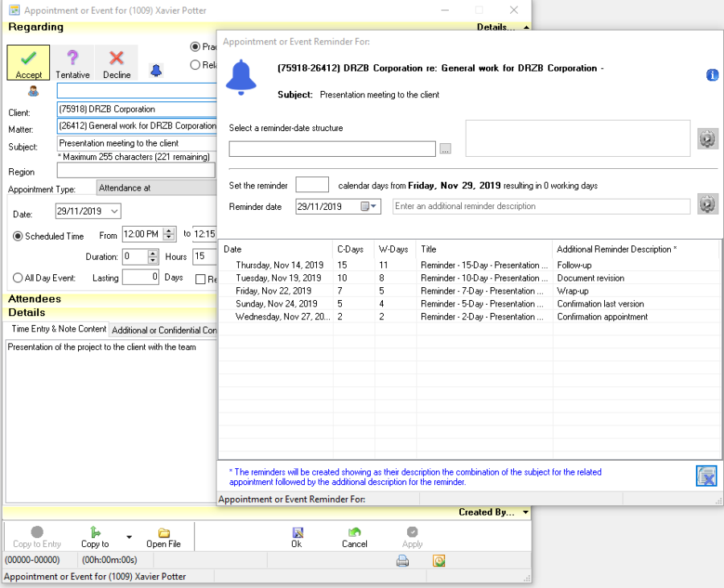724x588 pixels.
Task: Expand the Created By section
Action: click(526, 512)
